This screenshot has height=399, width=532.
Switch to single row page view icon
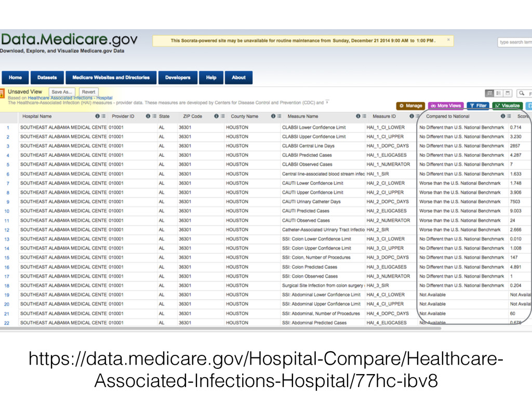pyautogui.click(x=508, y=93)
